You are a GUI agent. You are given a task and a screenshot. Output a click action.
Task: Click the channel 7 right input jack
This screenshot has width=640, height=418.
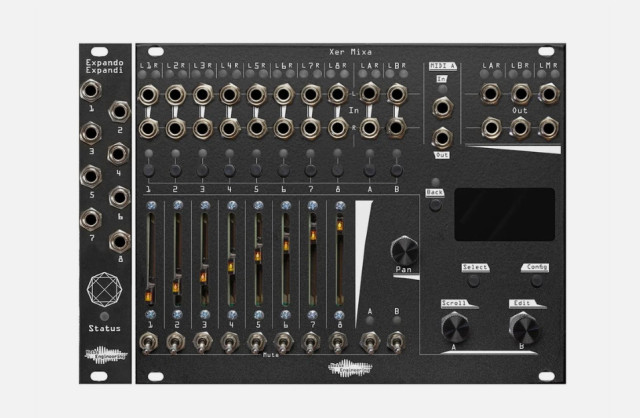311,128
